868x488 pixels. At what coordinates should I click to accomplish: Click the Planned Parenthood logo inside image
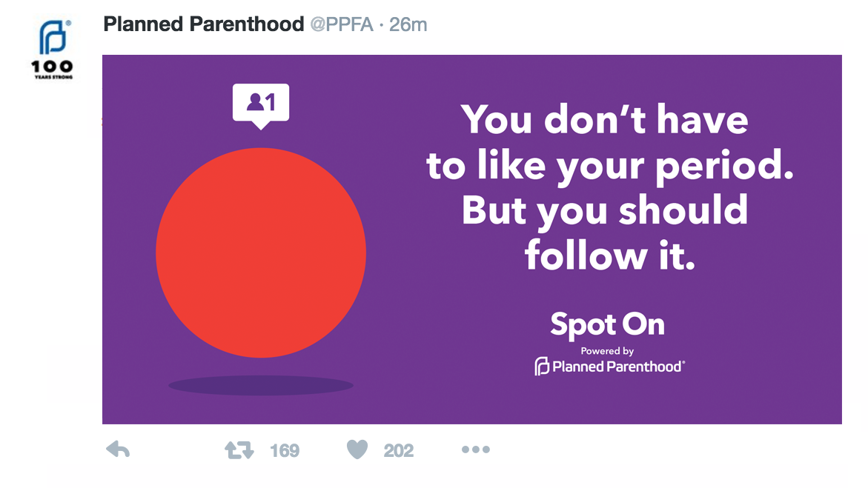(x=609, y=366)
